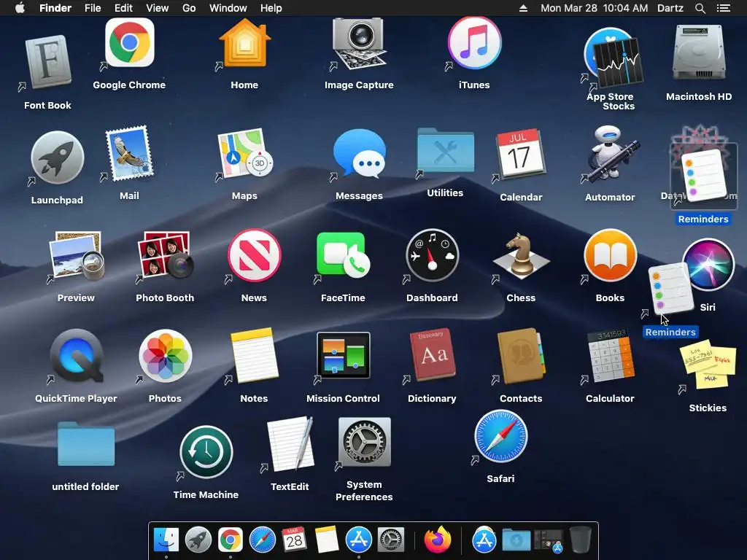Open the Finder menu in menu bar

(x=55, y=8)
